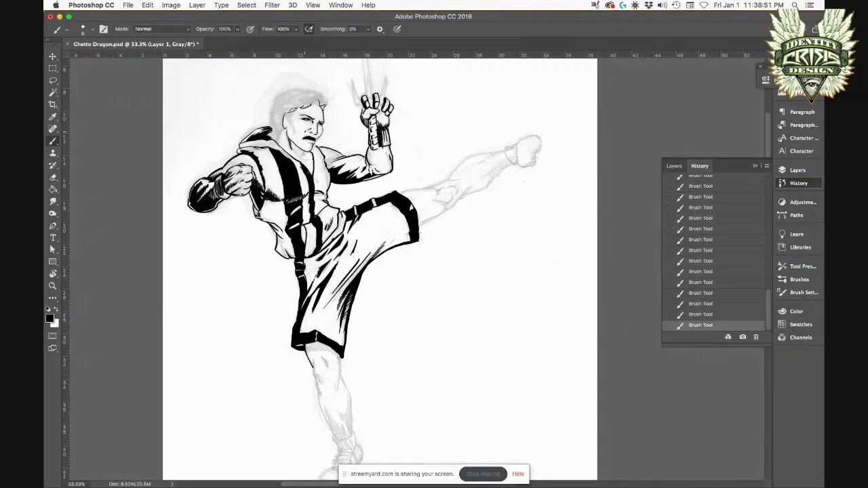
Task: Click the black foreground color swatch
Action: coord(50,318)
